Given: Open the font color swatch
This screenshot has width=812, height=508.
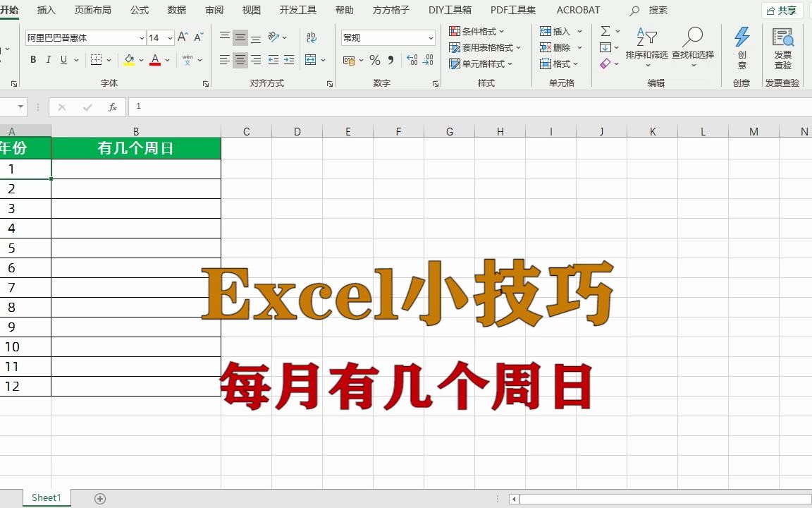Looking at the screenshot, I should pos(155,59).
